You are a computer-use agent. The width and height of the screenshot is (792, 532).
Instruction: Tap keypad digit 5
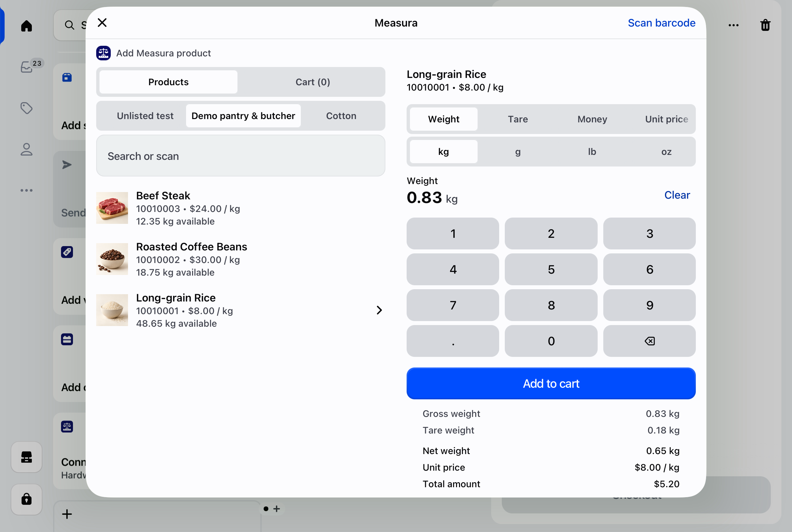pyautogui.click(x=551, y=269)
